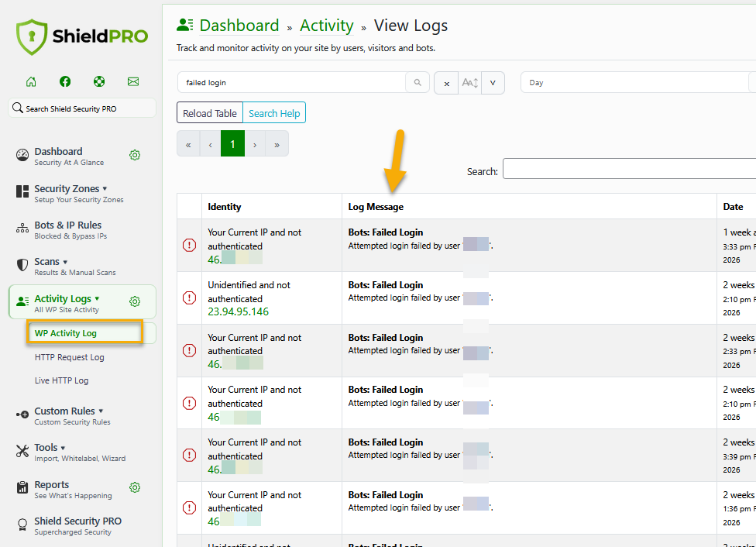Click Bots & IP Rules network icon
The height and width of the screenshot is (547, 756).
(22, 228)
